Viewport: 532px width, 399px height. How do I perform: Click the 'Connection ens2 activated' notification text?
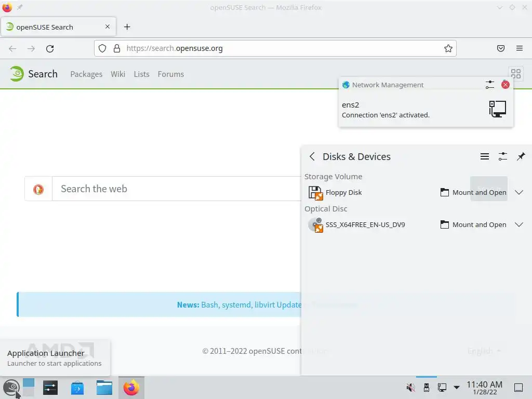click(386, 115)
